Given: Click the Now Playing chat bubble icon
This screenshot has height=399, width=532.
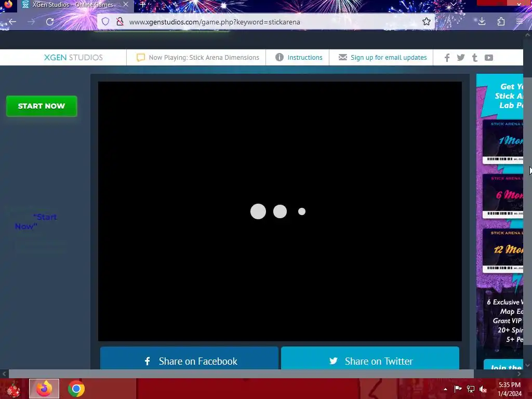Looking at the screenshot, I should click(140, 57).
